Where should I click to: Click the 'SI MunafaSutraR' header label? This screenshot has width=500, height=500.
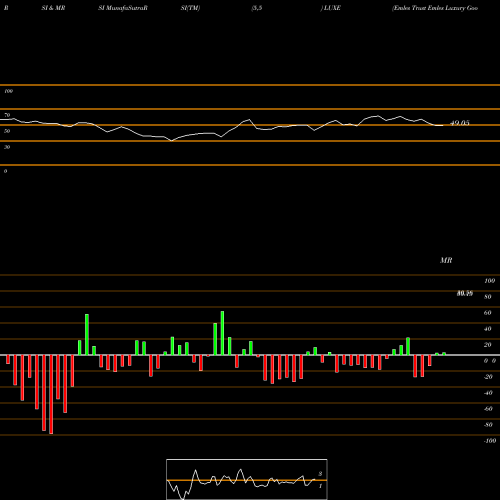tap(123, 8)
